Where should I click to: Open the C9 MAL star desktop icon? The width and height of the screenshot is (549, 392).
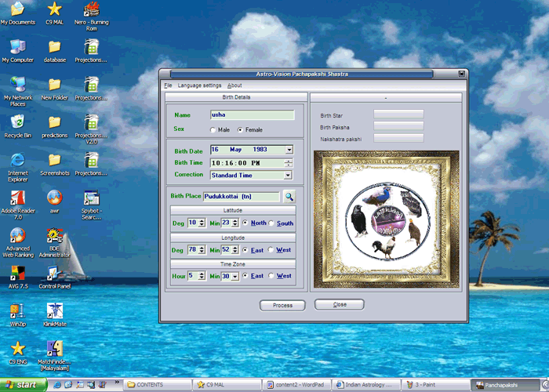click(x=55, y=13)
